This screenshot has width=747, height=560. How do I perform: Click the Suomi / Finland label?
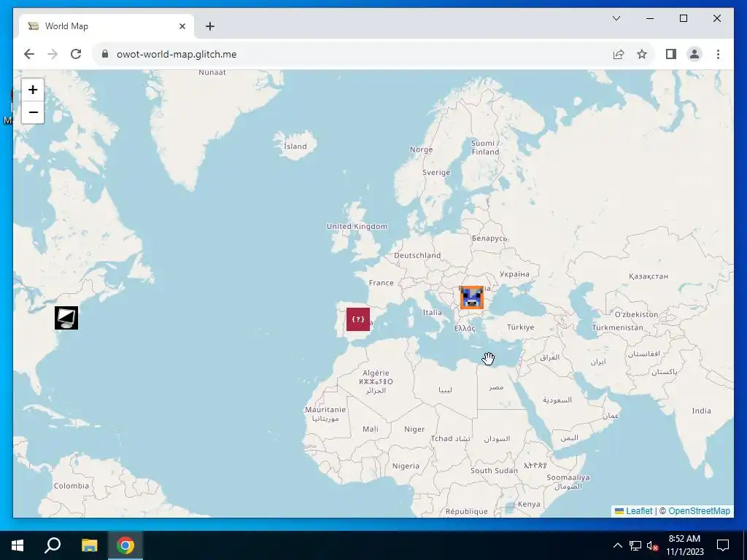click(485, 147)
